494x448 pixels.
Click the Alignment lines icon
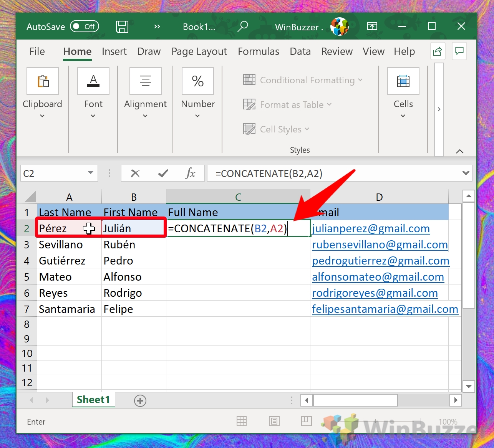coord(146,81)
